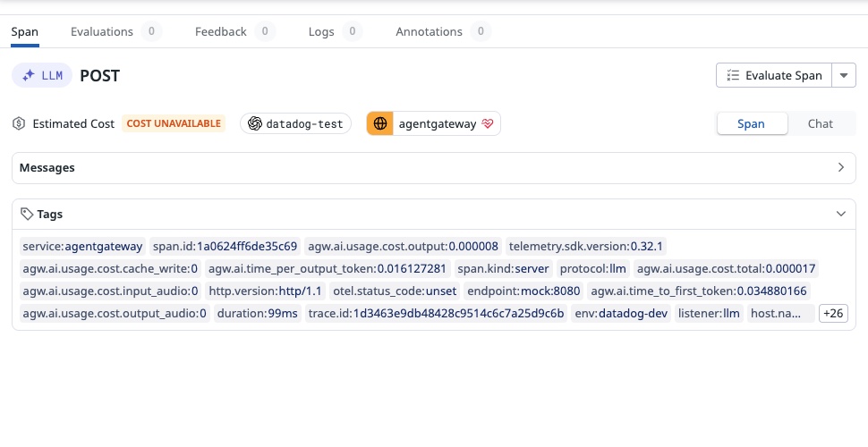This screenshot has height=447, width=868.
Task: Click the trace.id tag
Action: click(x=436, y=313)
